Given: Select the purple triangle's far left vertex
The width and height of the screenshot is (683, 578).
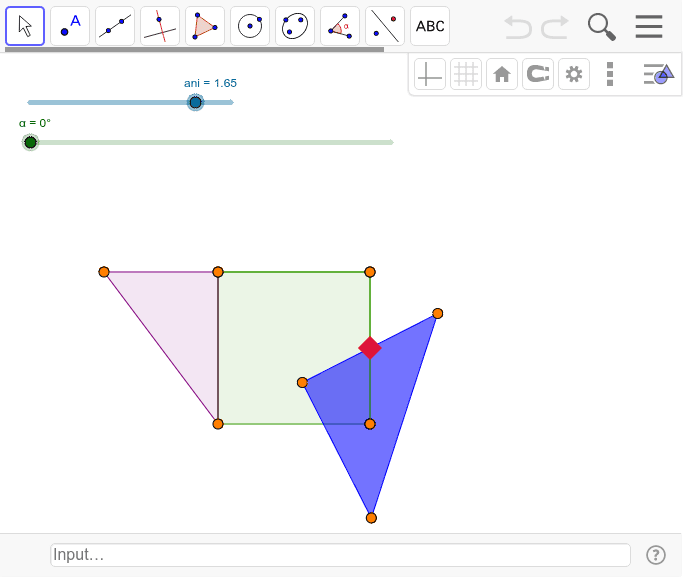Looking at the screenshot, I should point(104,272).
